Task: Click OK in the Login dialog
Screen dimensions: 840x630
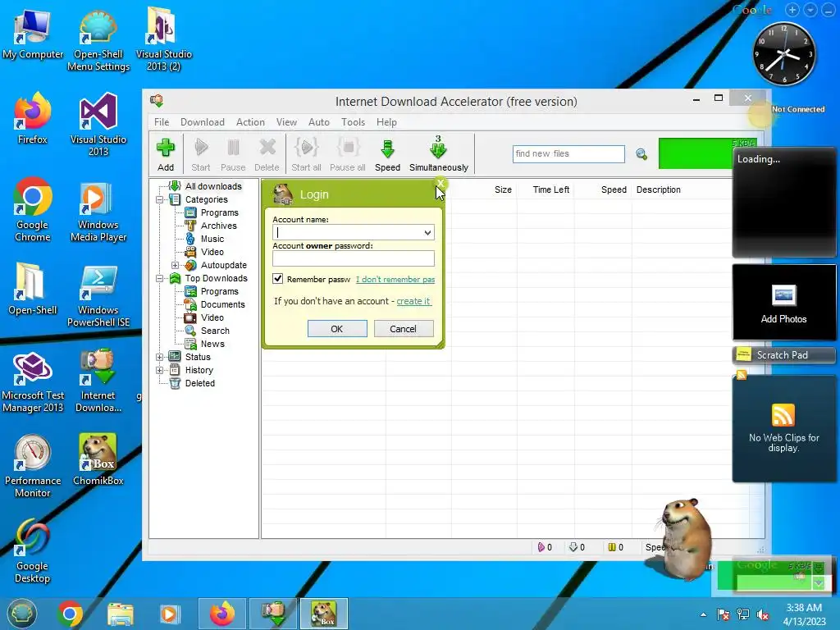Action: pyautogui.click(x=337, y=329)
